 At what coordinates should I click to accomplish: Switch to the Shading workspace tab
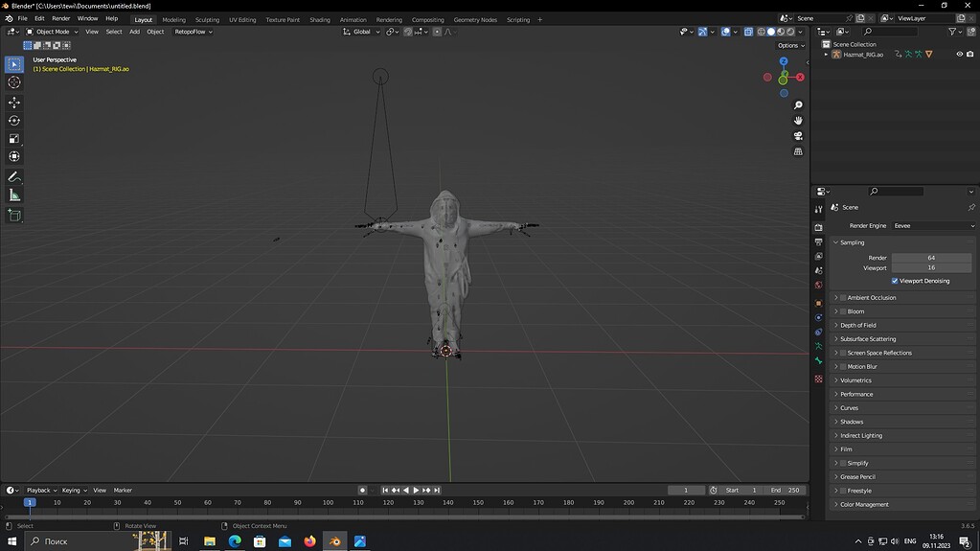click(320, 19)
